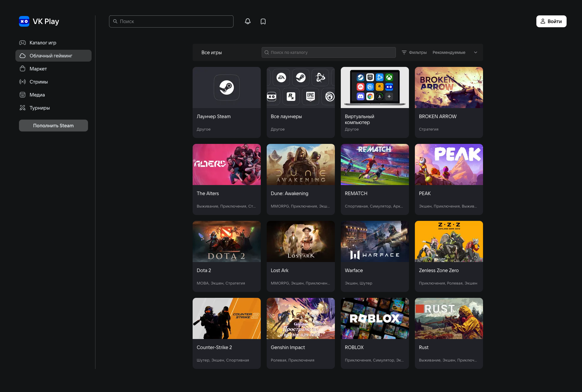Click the Ubisoft icon in Все лаунчеры card
This screenshot has width=582, height=392.
(330, 97)
